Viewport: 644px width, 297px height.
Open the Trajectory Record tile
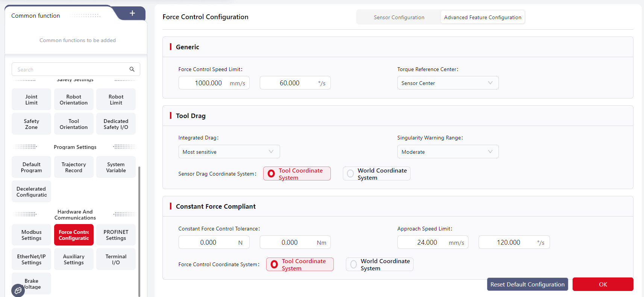click(74, 167)
